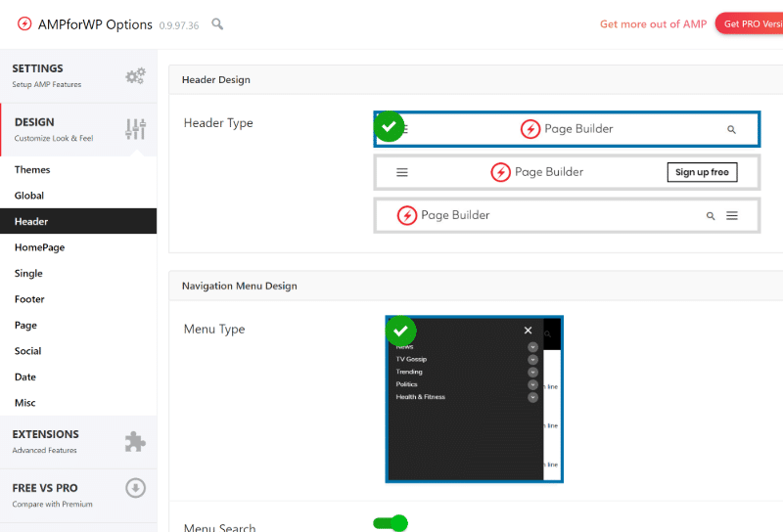Click Get more out of AMP link
The height and width of the screenshot is (532, 783).
pos(653,23)
